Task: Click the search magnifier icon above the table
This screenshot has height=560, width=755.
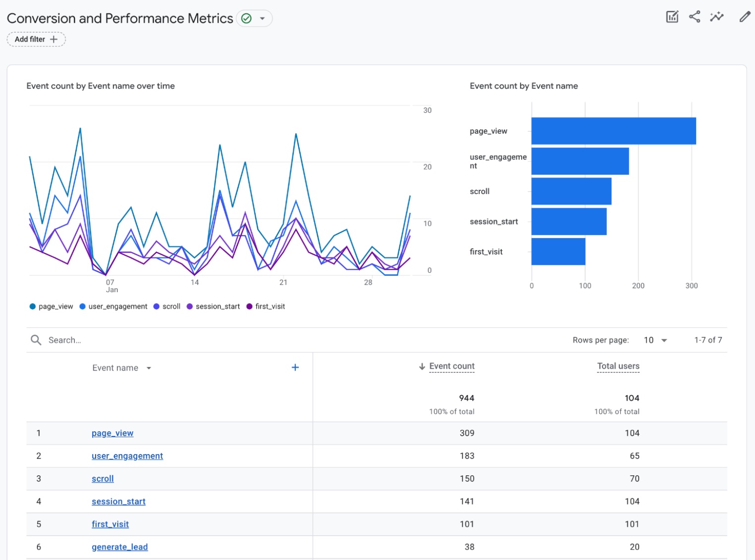Action: 36,340
